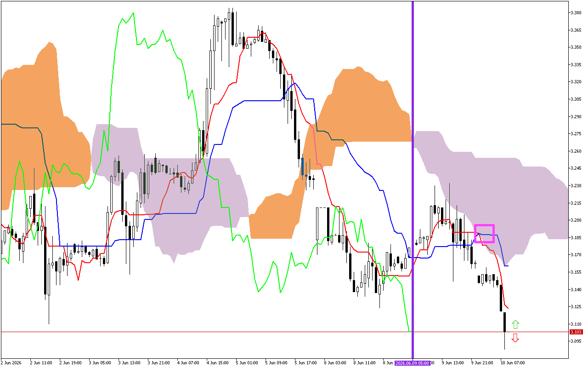This screenshot has height=368, width=588.
Task: Click the 2026.06.09 05:00 date label
Action: (x=413, y=363)
